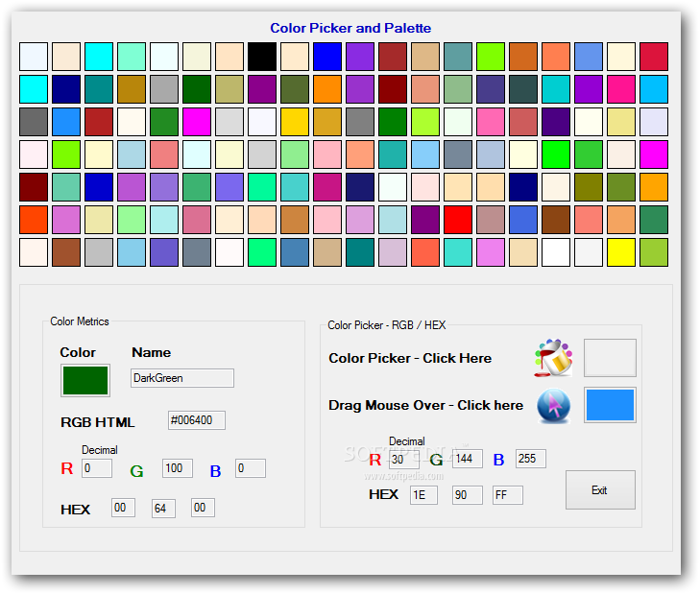Click the RGB HTML field showing #006400

click(197, 420)
